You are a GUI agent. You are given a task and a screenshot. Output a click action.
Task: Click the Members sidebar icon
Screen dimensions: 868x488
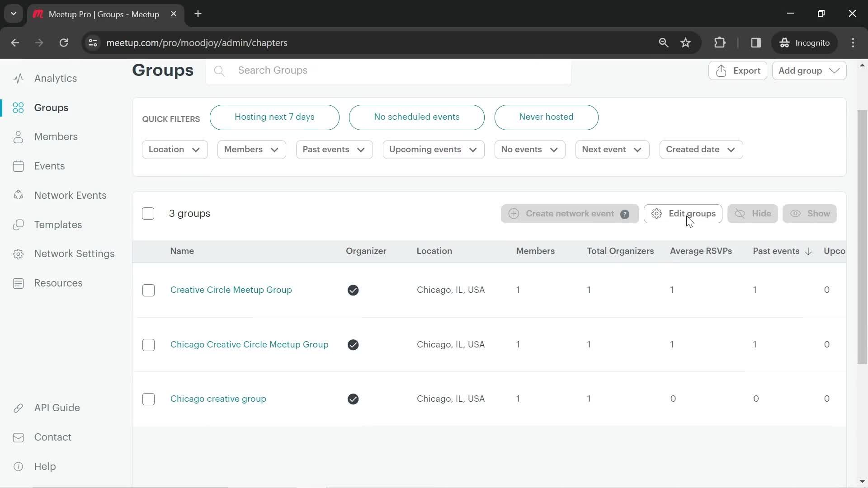[x=18, y=136]
